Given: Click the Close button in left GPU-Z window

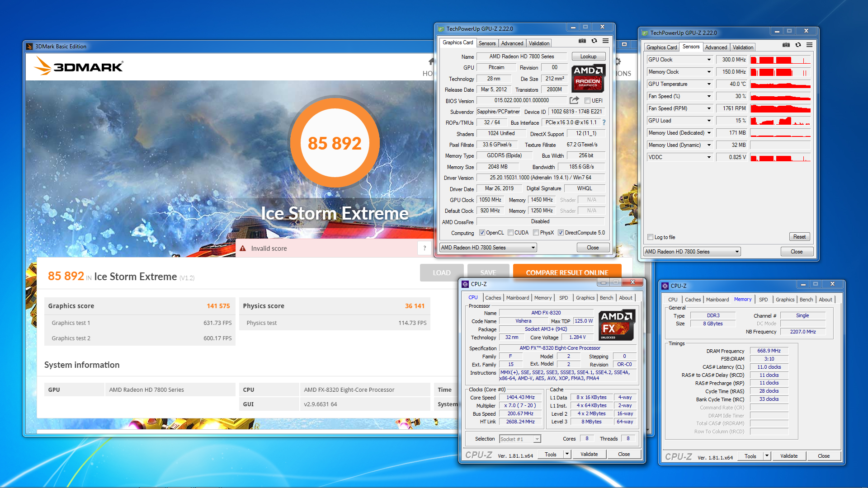Looking at the screenshot, I should [x=593, y=248].
